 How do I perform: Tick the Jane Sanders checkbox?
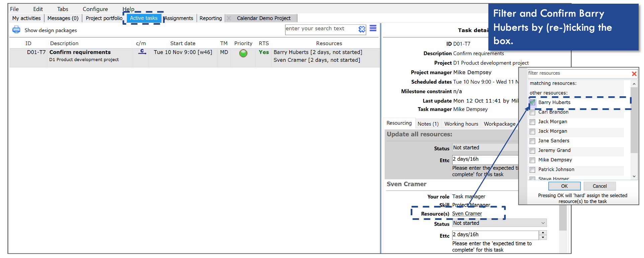click(x=532, y=141)
